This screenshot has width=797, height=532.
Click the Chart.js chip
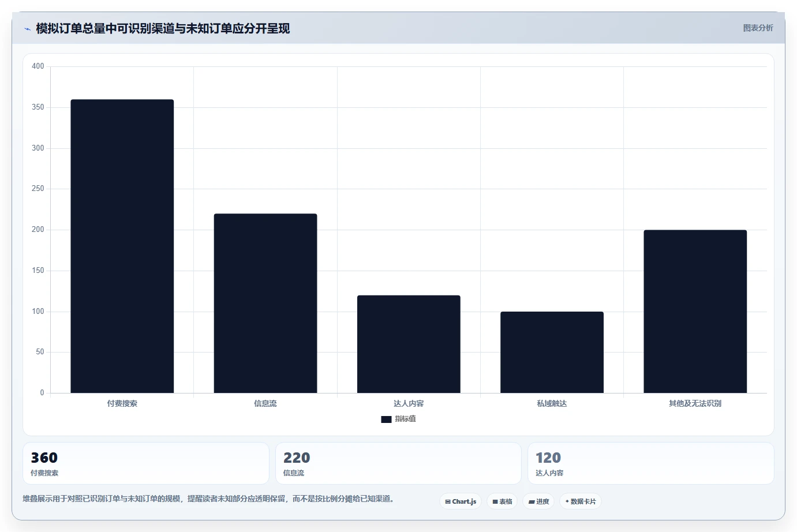point(461,501)
